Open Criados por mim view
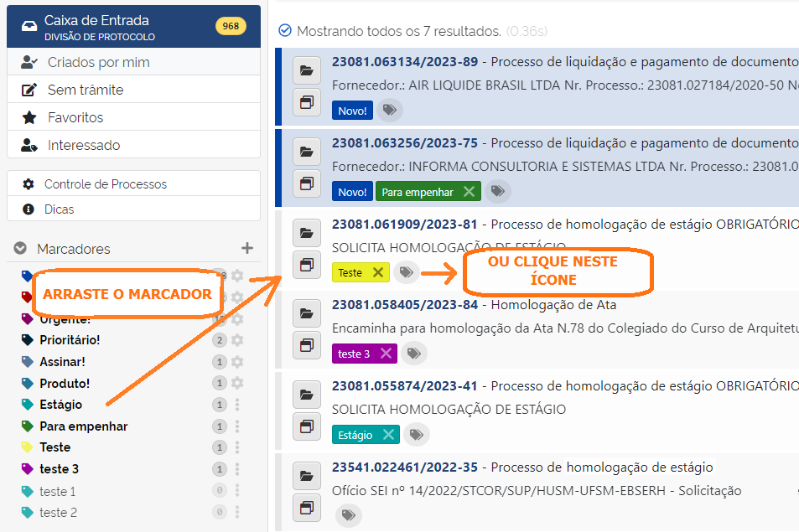Image resolution: width=799 pixels, height=532 pixels. click(98, 62)
